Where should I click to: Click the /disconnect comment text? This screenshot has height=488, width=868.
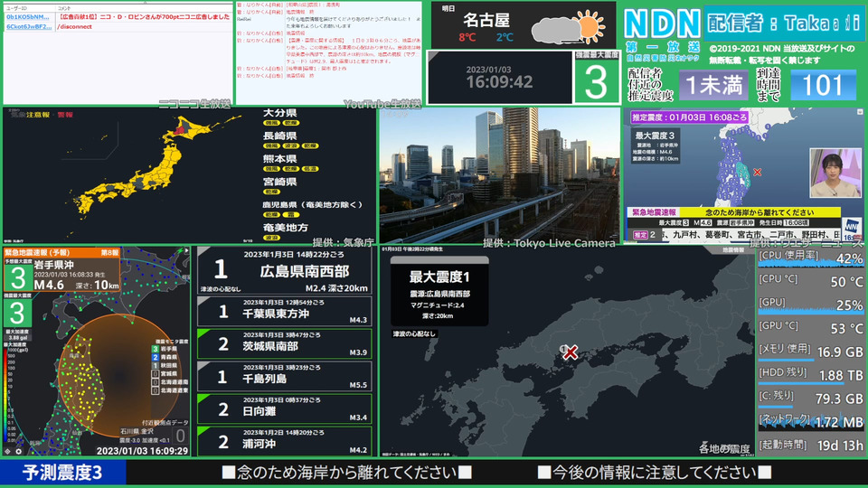point(74,26)
